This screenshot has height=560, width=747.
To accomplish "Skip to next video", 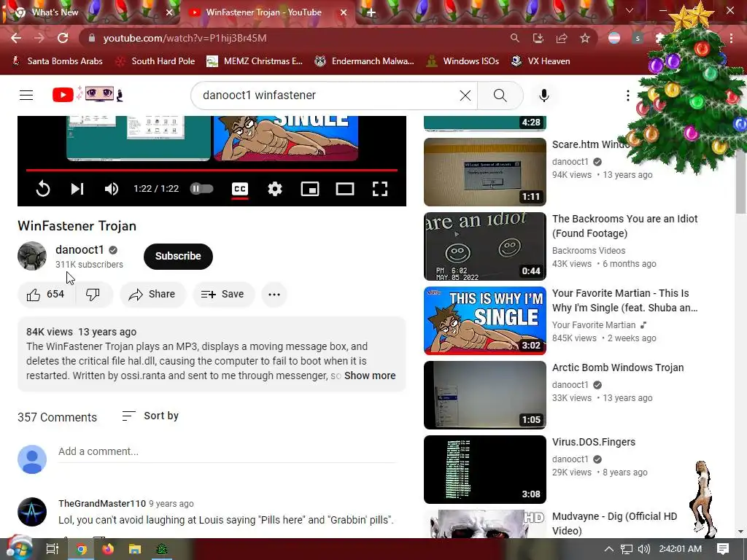I will [77, 189].
